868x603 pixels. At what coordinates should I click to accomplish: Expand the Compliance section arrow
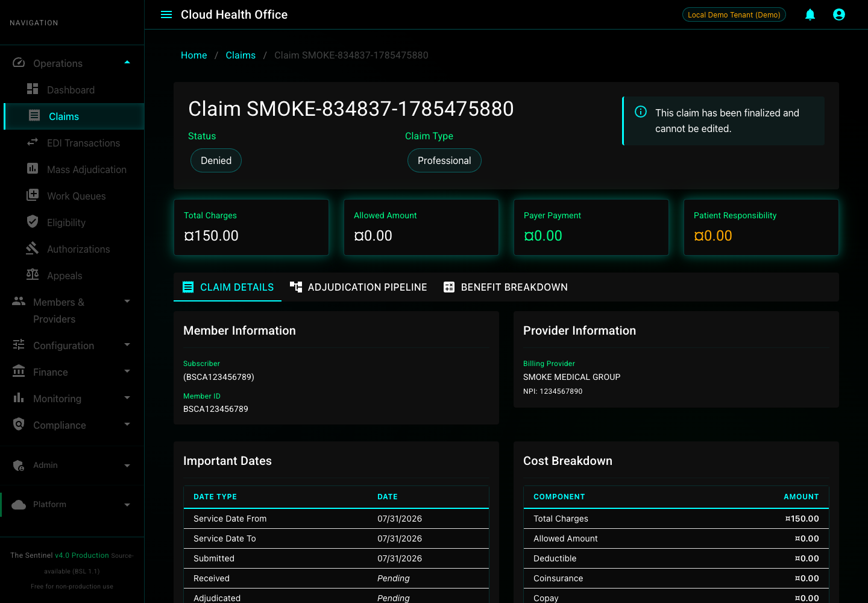pos(127,424)
